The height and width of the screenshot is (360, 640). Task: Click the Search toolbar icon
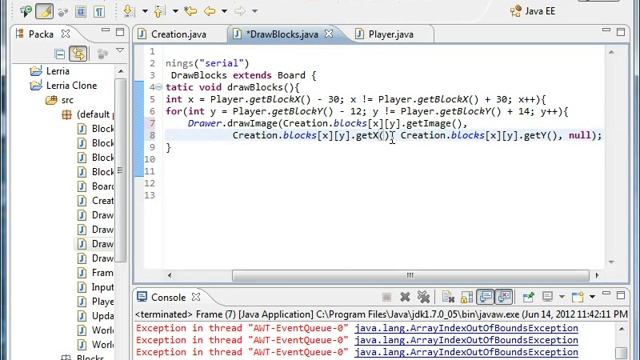(x=26, y=11)
